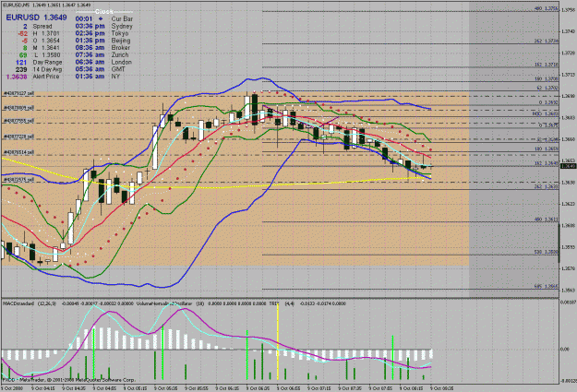The width and height of the screenshot is (577, 392).
Task: Click the 262 1.3633 Fibonacci level label
Action: tap(547, 187)
